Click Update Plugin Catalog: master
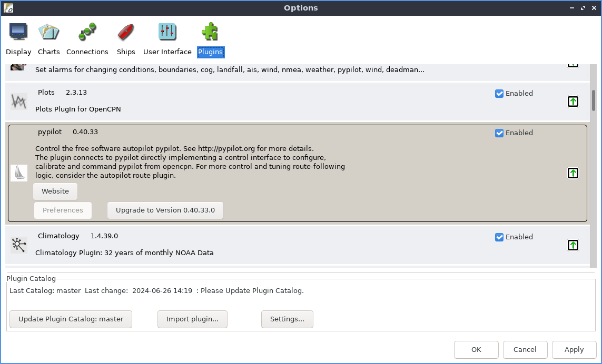602x364 pixels. coord(70,319)
